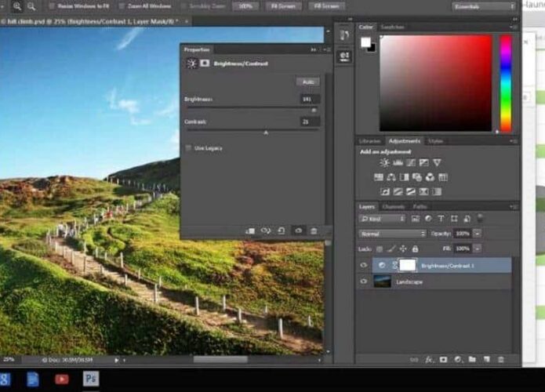
Task: Add a Levels adjustment layer
Action: 398,162
